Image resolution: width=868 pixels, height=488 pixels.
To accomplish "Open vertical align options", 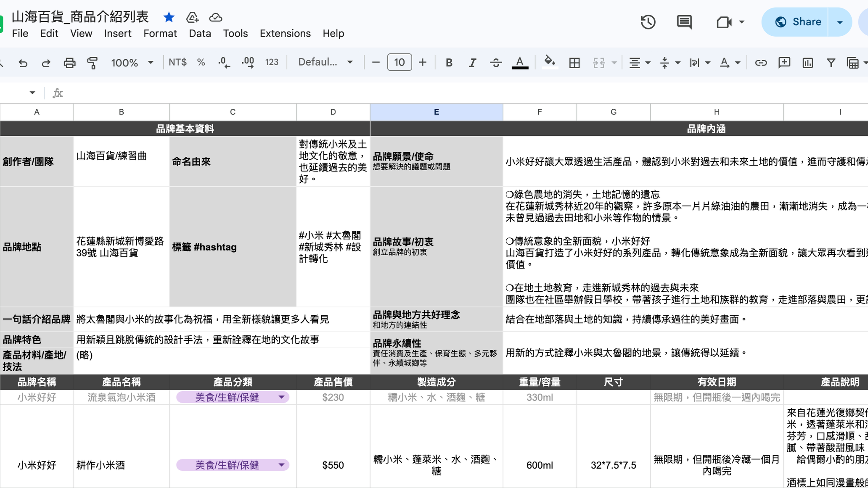I will tap(670, 63).
